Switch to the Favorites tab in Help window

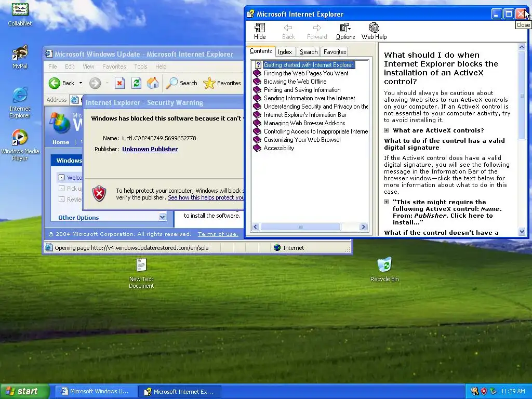click(x=335, y=52)
